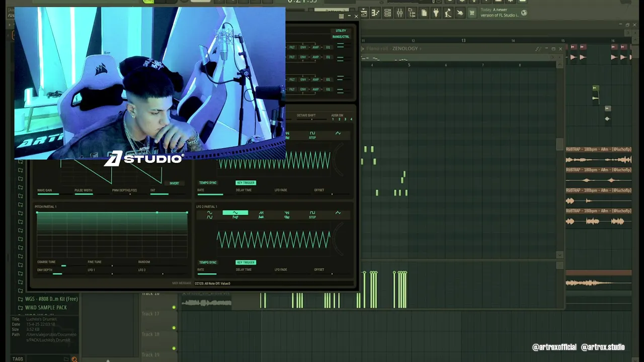Open ZENOLOGY channel selector in Piano roll title
The width and height of the screenshot is (644, 362).
pos(405,49)
